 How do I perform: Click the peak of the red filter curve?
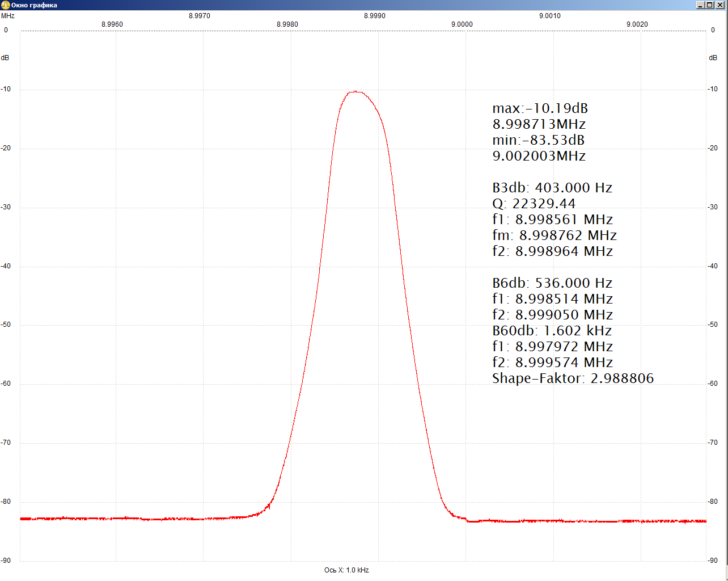coord(355,91)
